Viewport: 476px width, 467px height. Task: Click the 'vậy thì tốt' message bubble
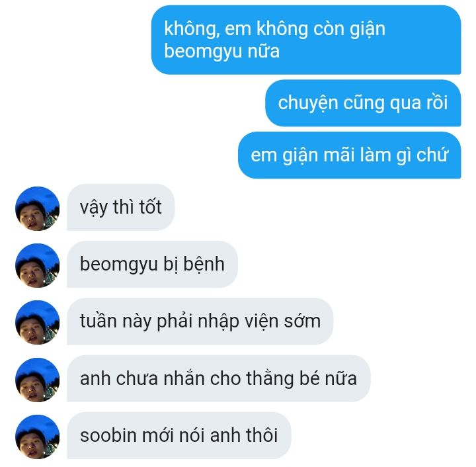[121, 208]
